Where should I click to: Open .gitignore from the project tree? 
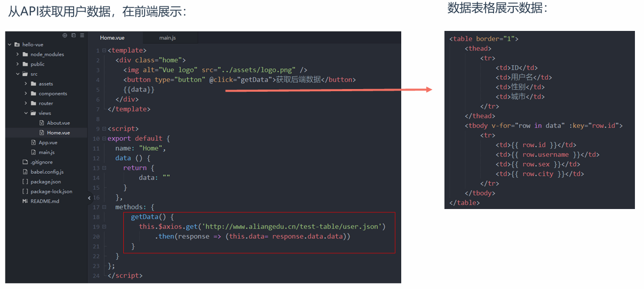42,162
